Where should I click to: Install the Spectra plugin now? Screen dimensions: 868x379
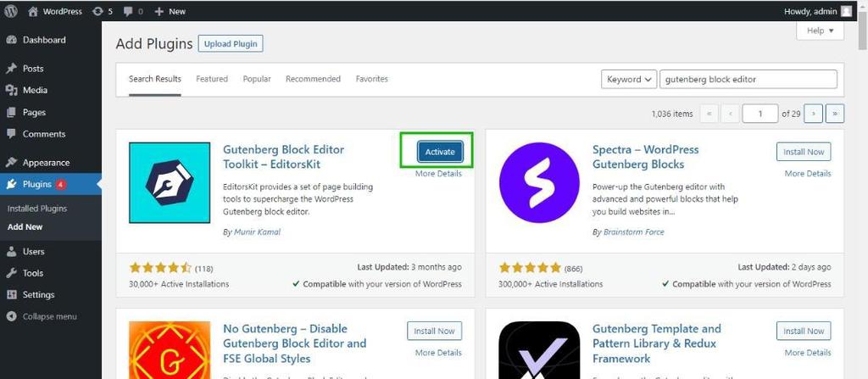(803, 152)
